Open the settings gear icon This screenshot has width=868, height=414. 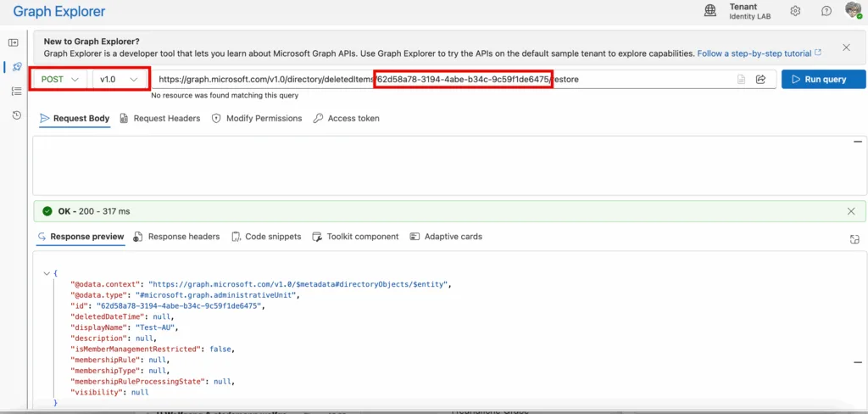coord(795,11)
